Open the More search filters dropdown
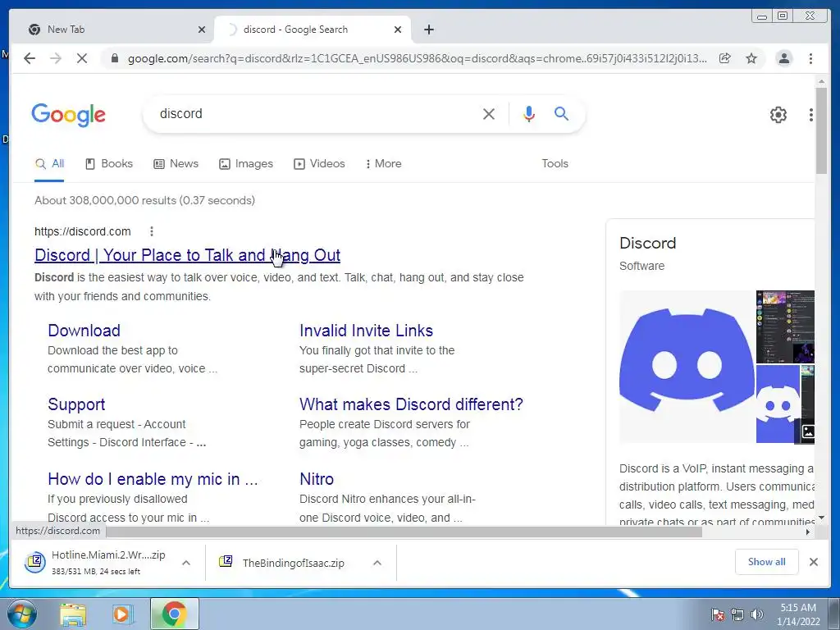Screen dimensions: 840x630 [383, 163]
